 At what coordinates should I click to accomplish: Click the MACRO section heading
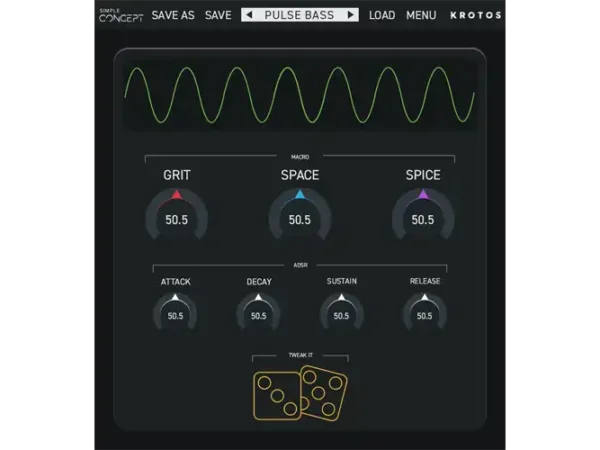click(x=300, y=157)
